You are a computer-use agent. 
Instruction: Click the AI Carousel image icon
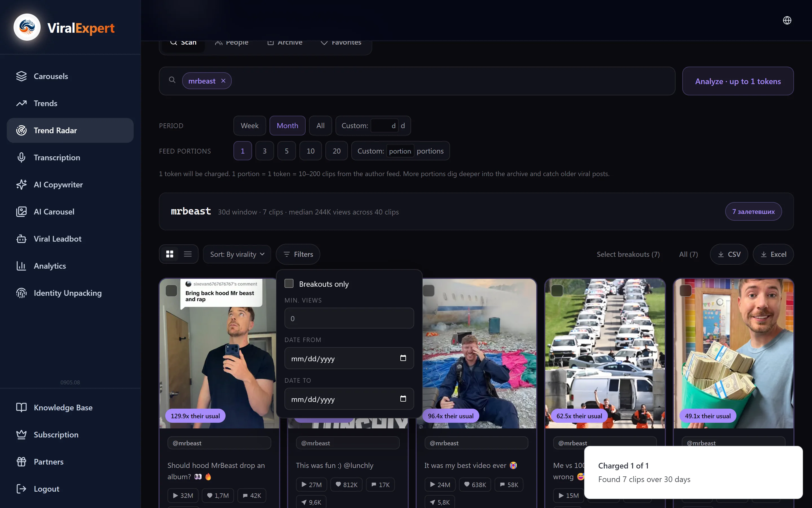[x=21, y=212]
